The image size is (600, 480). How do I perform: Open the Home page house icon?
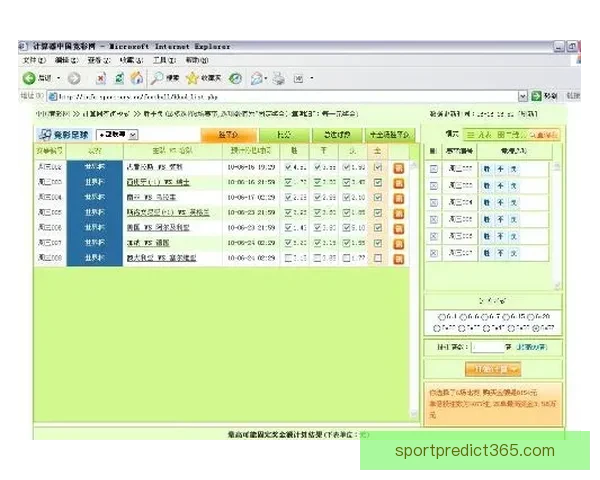pyautogui.click(x=137, y=78)
